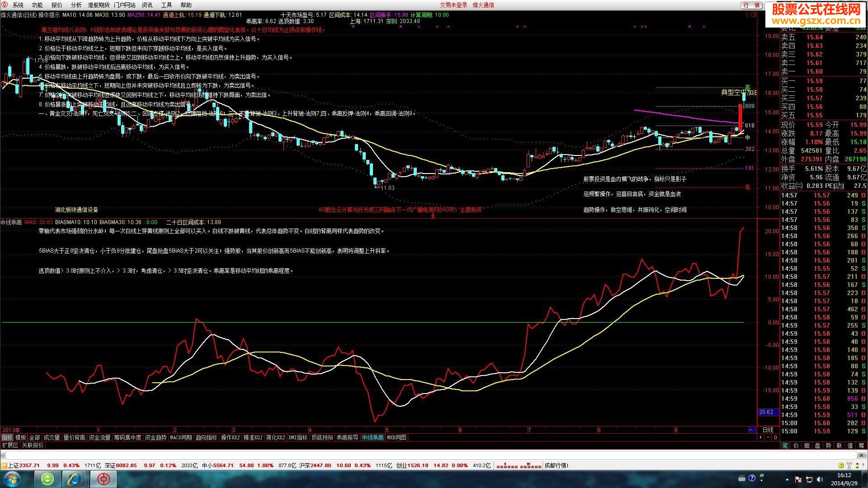This screenshot has width=868, height=488.
Task: Switch to 精准KDJ indicator tab
Action: click(x=253, y=437)
